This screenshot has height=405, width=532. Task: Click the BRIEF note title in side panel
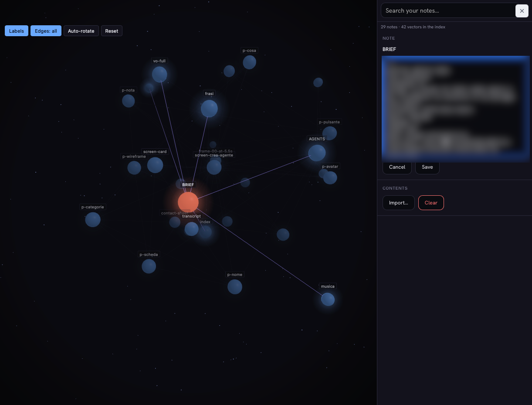click(x=390, y=49)
